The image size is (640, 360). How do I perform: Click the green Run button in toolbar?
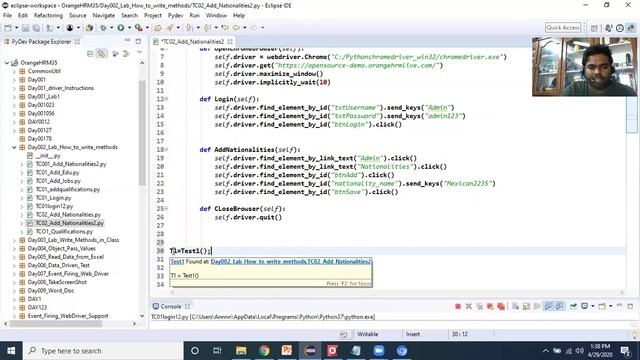click(x=121, y=28)
